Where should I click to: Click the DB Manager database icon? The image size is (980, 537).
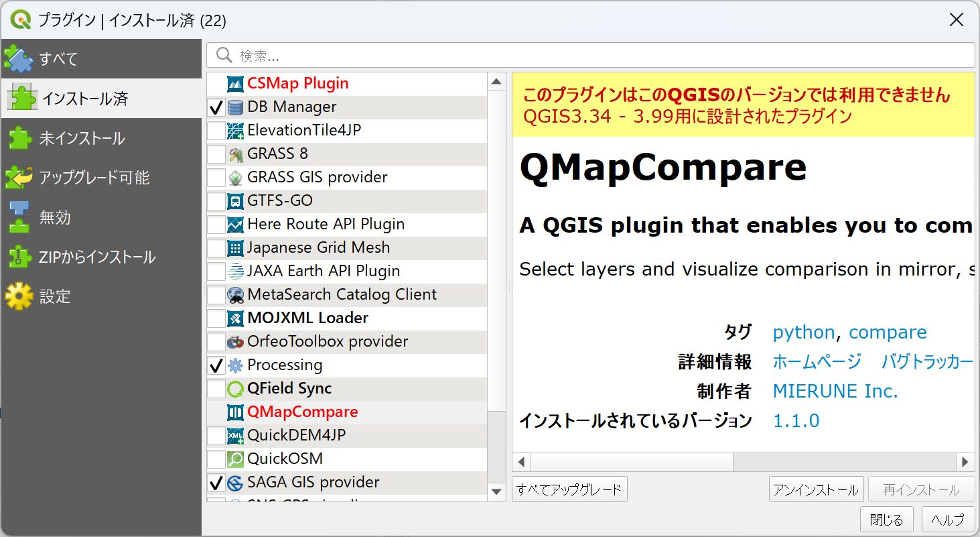click(x=235, y=107)
